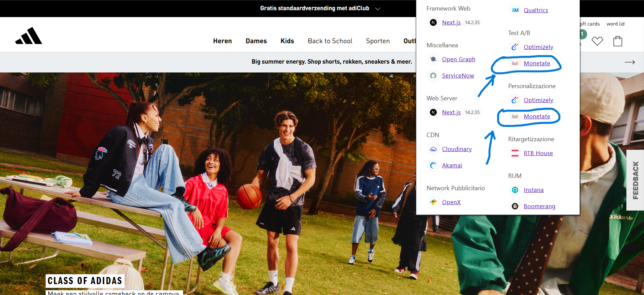644x295 pixels.
Task: Open the Optimizely link under Personalizzazione
Action: pos(538,100)
